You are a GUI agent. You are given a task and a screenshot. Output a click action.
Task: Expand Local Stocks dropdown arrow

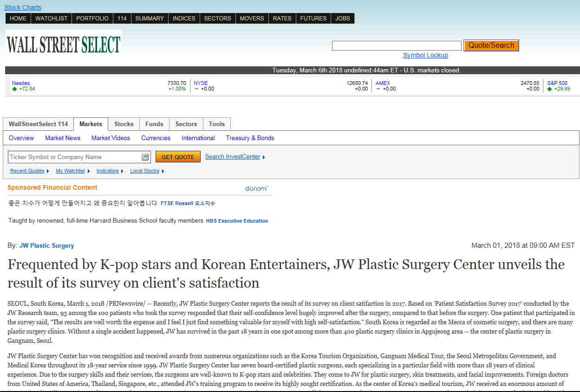[x=163, y=171]
